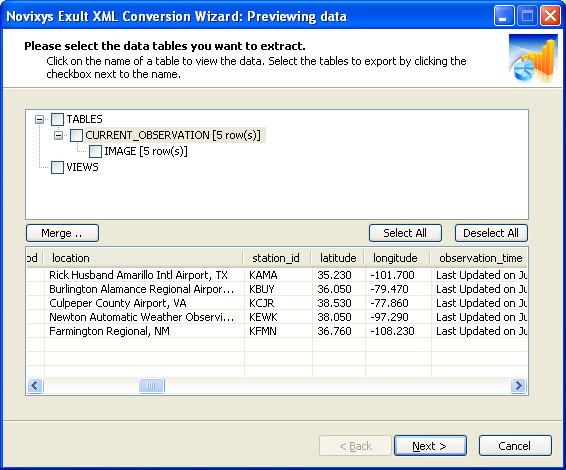Click the KEWK station_id cell

[278, 317]
